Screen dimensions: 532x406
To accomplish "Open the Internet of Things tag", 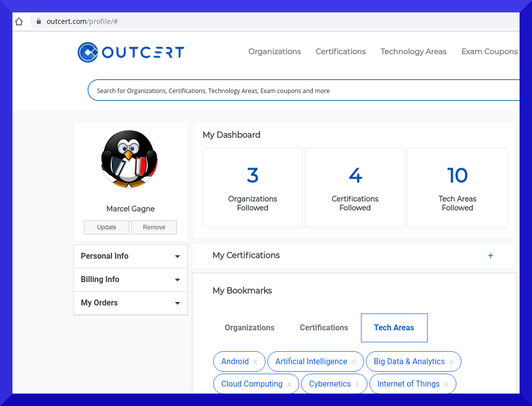I will pos(408,384).
